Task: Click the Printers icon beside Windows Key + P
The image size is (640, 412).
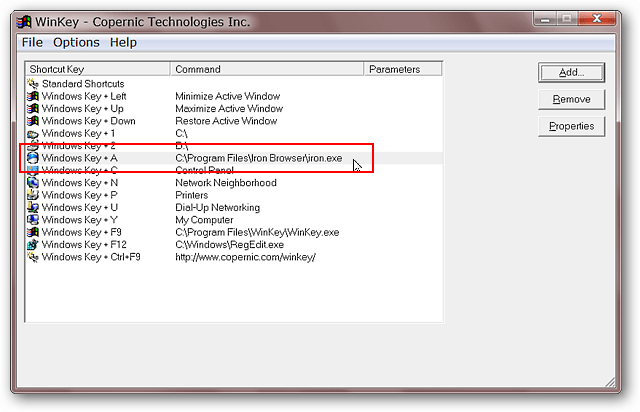Action: pos(33,195)
